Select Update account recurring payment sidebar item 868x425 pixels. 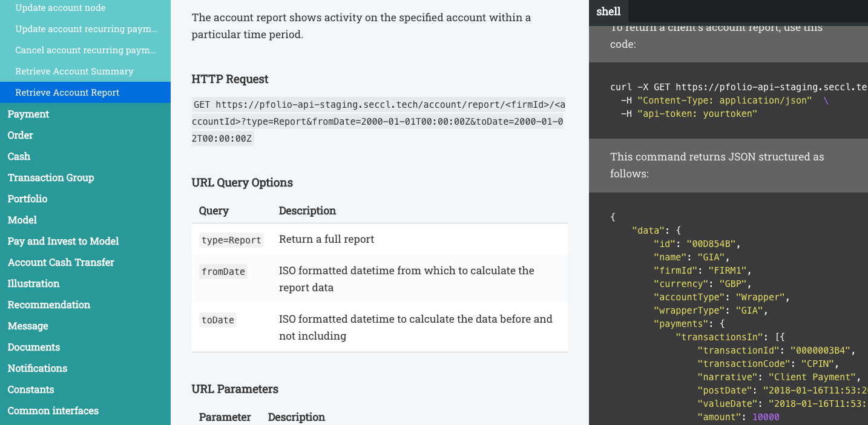pos(86,29)
